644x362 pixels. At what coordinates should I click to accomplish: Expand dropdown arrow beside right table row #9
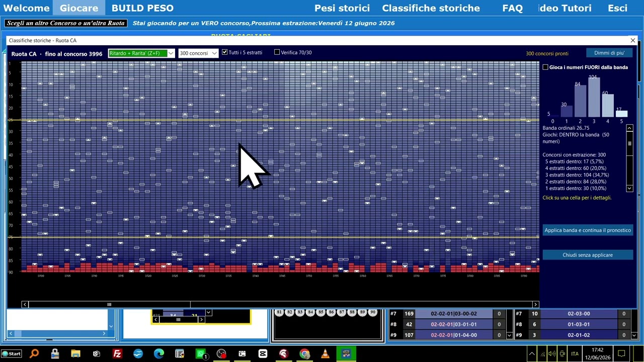634,335
